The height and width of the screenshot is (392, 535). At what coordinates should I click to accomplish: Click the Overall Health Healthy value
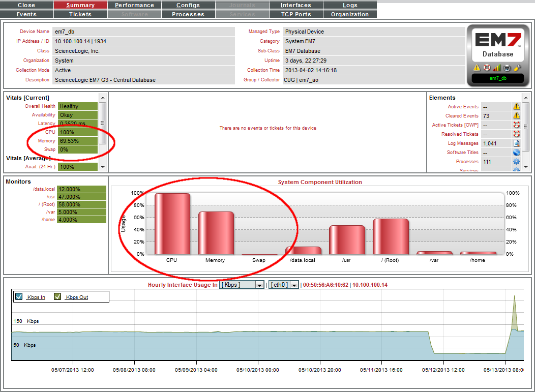pyautogui.click(x=78, y=106)
